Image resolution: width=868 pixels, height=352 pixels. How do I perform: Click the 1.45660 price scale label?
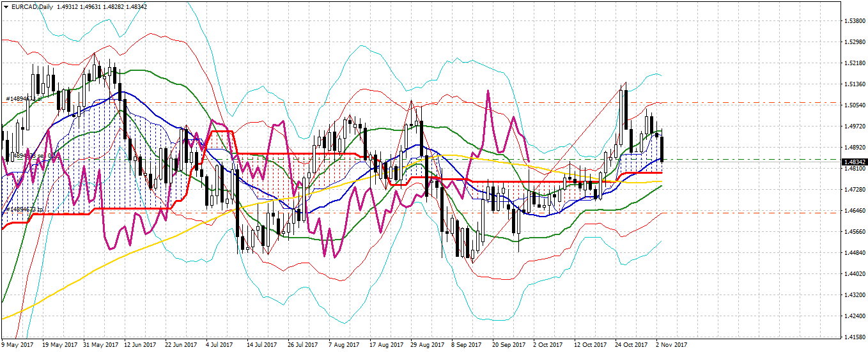click(854, 232)
